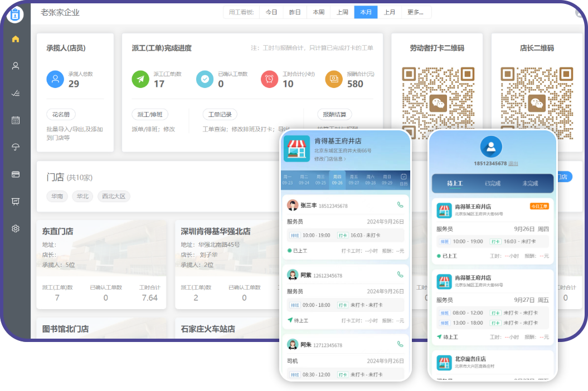588x391 pixels.
Task: Click the 劳动者打卡二维码 QR code
Action: click(438, 102)
